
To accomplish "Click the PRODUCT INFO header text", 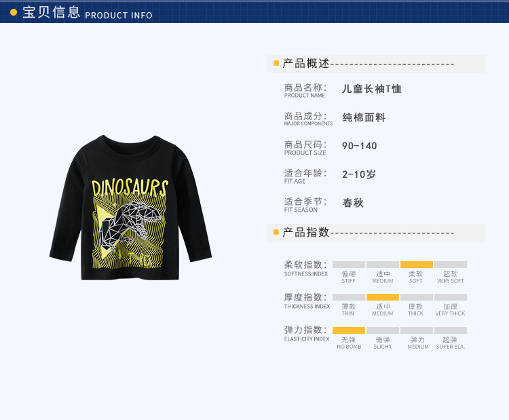I will [119, 15].
